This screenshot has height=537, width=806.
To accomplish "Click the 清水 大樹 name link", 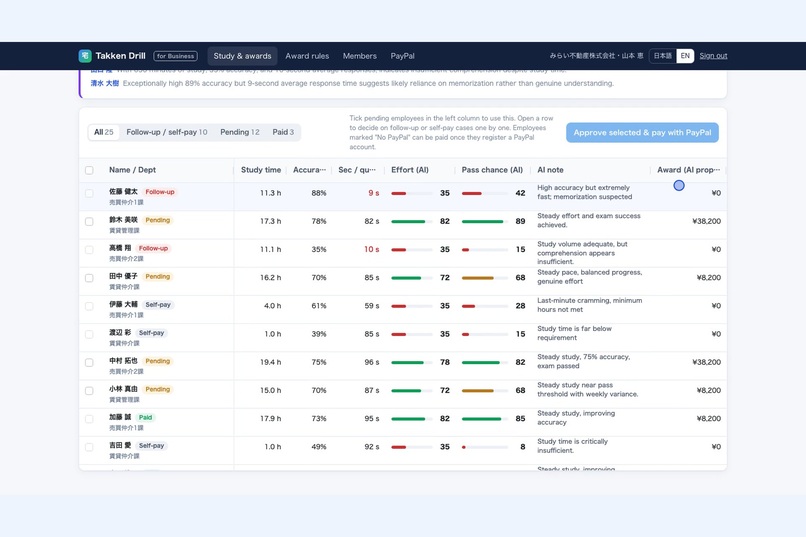I will (105, 83).
